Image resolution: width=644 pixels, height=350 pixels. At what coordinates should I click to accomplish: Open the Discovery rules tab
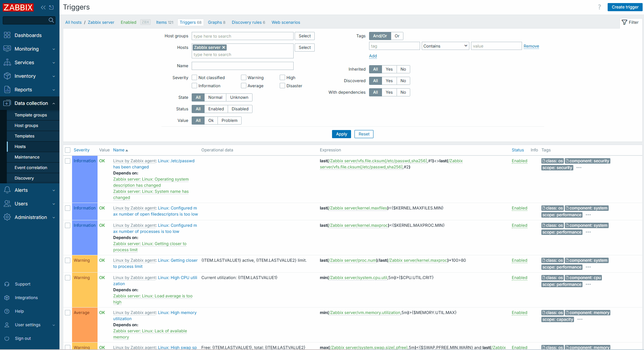[248, 22]
